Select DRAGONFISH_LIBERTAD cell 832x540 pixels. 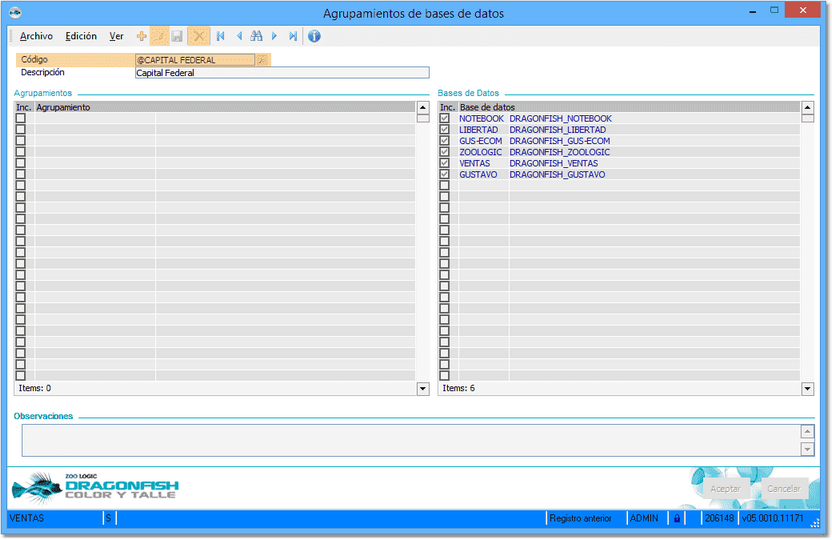click(557, 129)
